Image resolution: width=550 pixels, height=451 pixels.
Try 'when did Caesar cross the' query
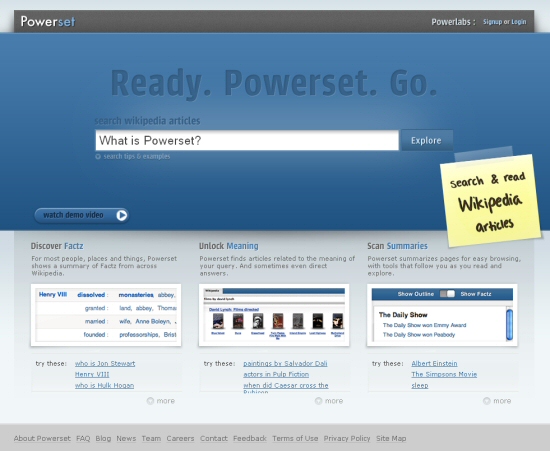[x=286, y=385]
